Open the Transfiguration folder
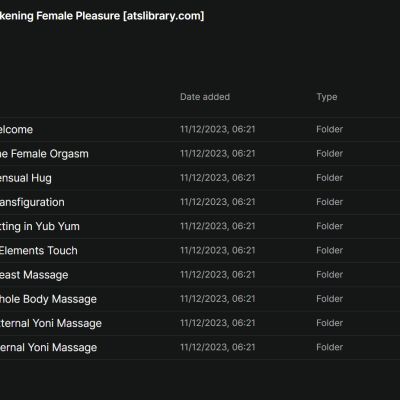This screenshot has height=400, width=400. pyautogui.click(x=200, y=202)
